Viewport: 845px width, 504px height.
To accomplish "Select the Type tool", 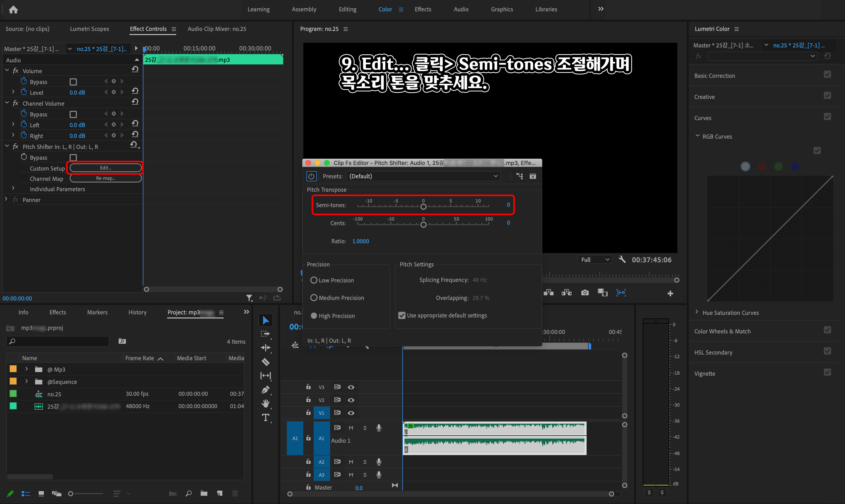I will coord(265,417).
